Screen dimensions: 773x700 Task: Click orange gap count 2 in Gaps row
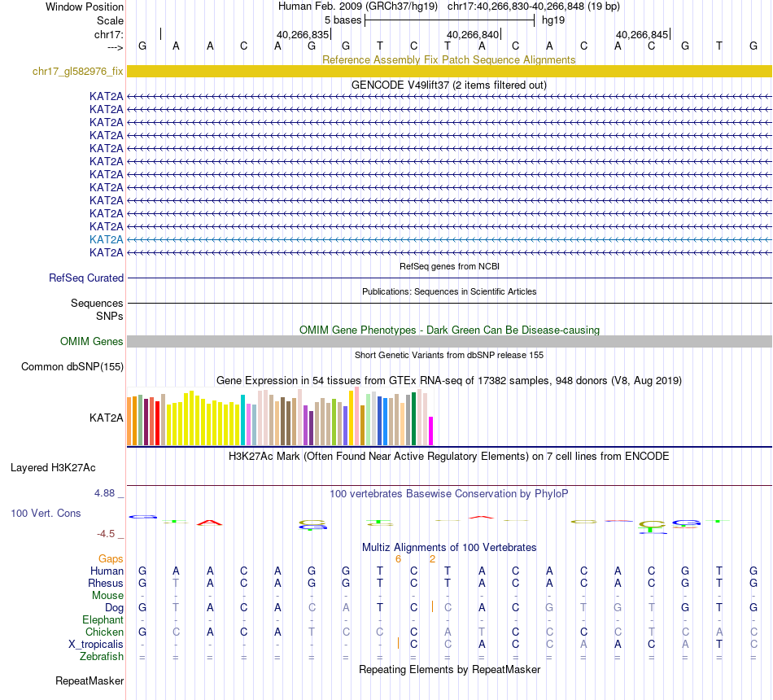point(432,559)
